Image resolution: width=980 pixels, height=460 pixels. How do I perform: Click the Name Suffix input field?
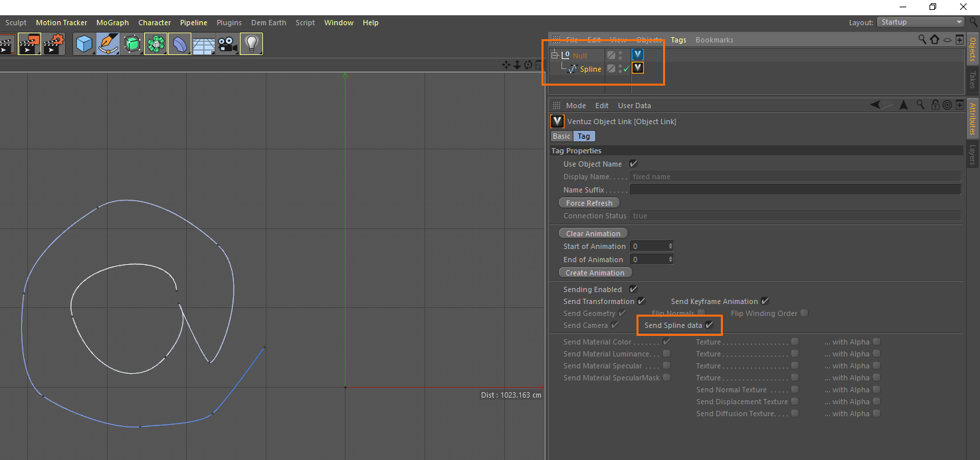(x=795, y=190)
